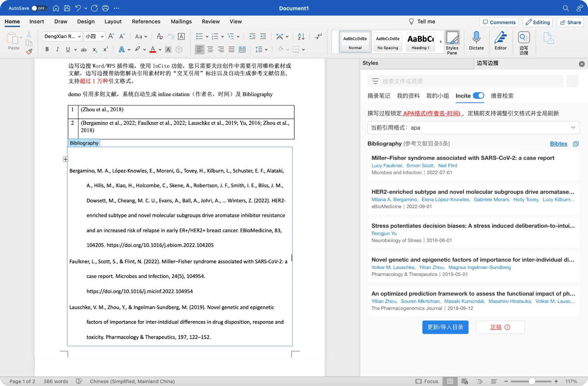588x386 pixels.
Task: Apply text highlight color
Action: 137,50
